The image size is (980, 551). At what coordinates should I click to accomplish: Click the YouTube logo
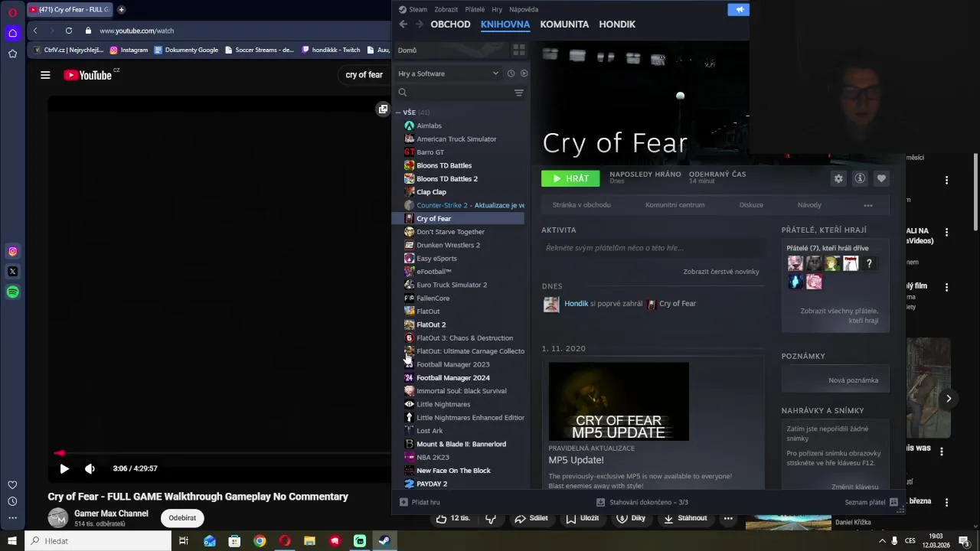tap(88, 75)
